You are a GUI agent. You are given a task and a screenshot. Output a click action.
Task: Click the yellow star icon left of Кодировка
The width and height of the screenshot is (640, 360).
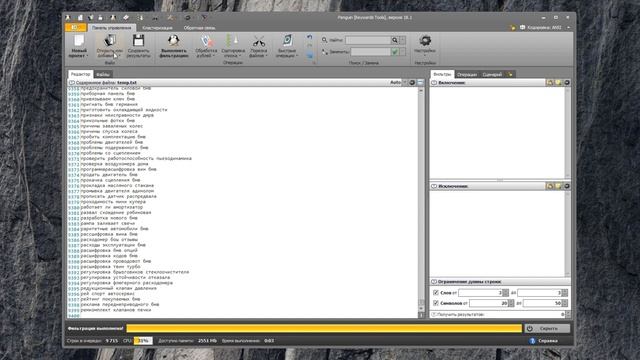tap(512, 28)
